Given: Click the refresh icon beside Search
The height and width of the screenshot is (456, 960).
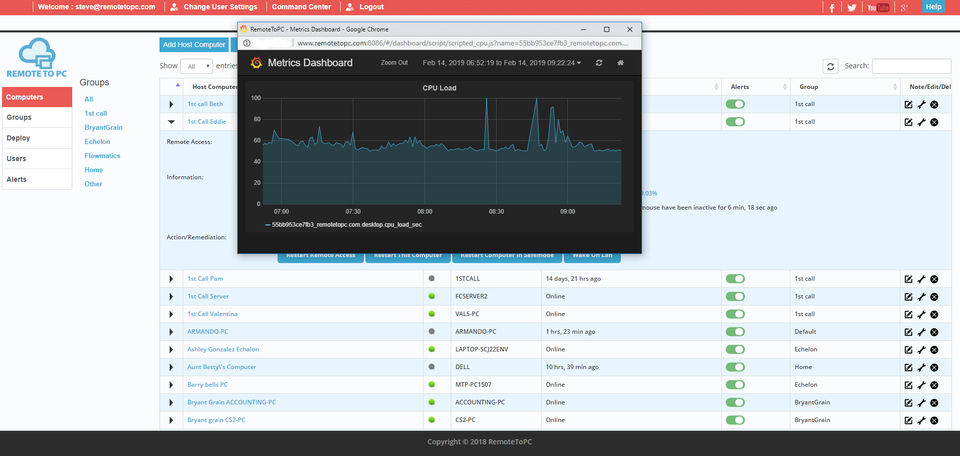Looking at the screenshot, I should coord(830,66).
